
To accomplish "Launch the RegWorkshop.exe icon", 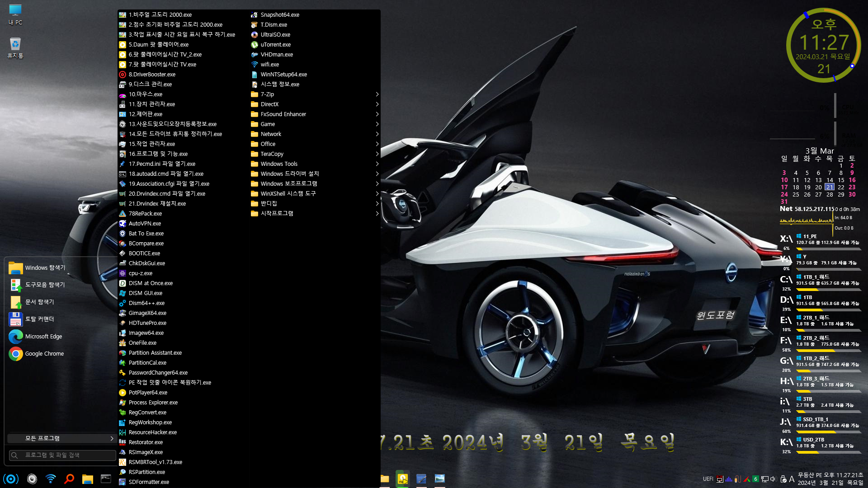I will click(x=123, y=422).
